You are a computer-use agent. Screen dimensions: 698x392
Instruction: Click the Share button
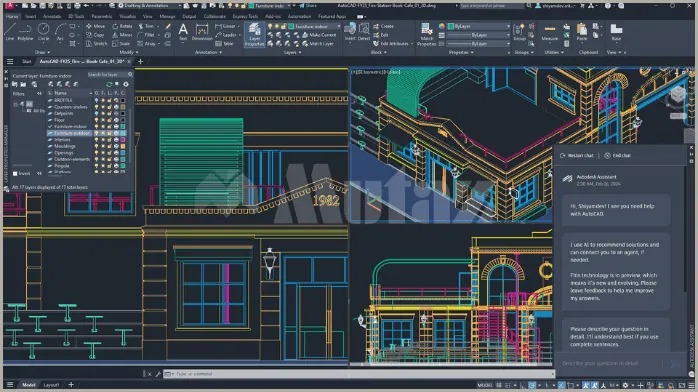tap(308, 6)
